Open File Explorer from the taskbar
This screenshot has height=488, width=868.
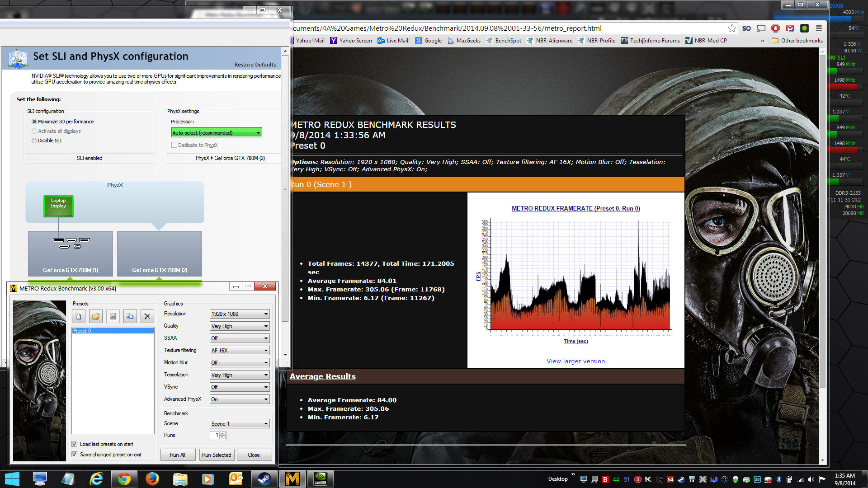[180, 479]
